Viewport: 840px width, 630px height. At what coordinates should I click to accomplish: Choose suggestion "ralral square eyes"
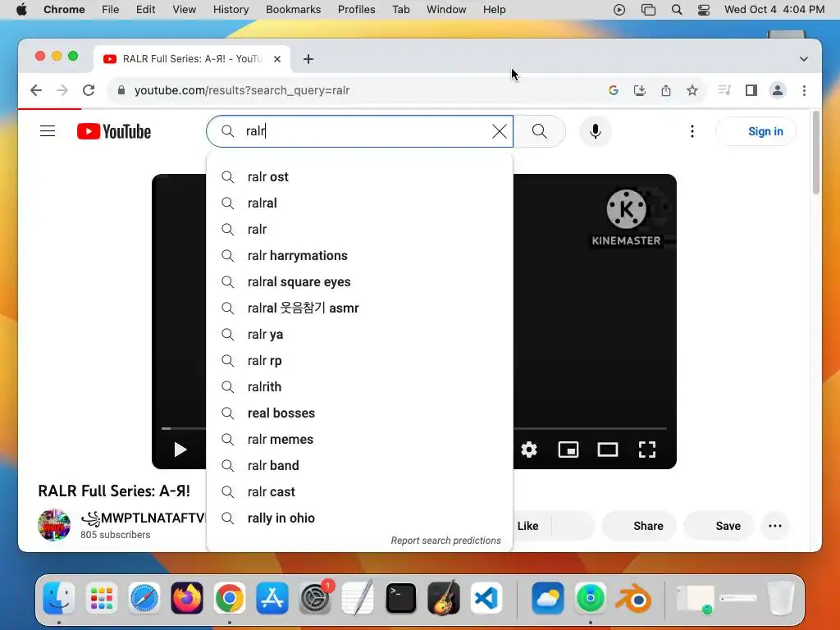click(x=359, y=282)
